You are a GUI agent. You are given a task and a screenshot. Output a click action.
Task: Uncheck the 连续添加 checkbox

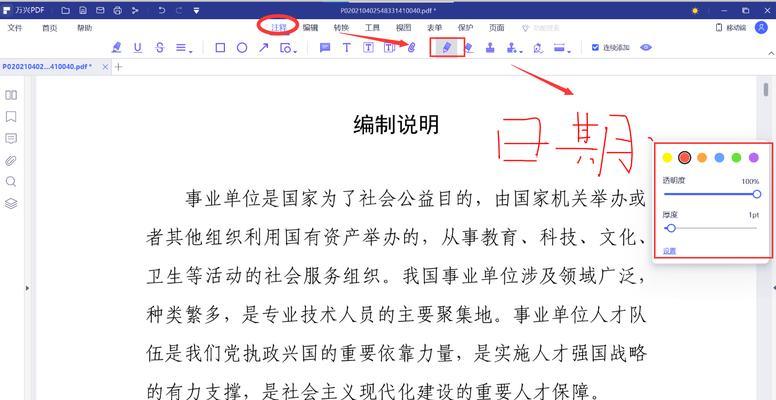pos(595,48)
